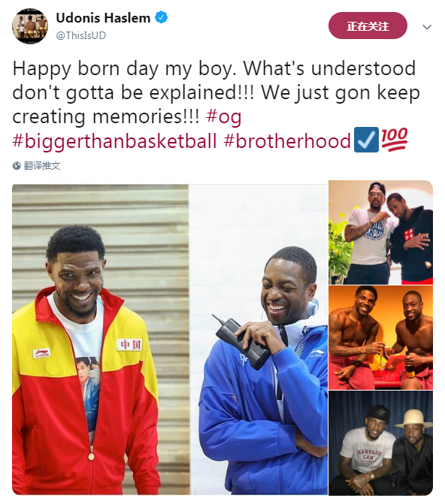Click the red 100 emoji
Image resolution: width=445 pixels, height=504 pixels.
click(x=395, y=140)
